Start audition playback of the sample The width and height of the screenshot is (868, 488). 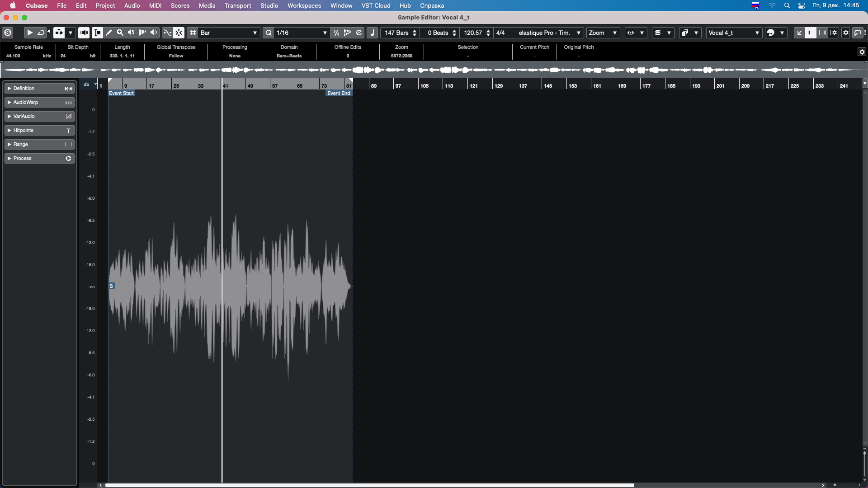pyautogui.click(x=30, y=33)
